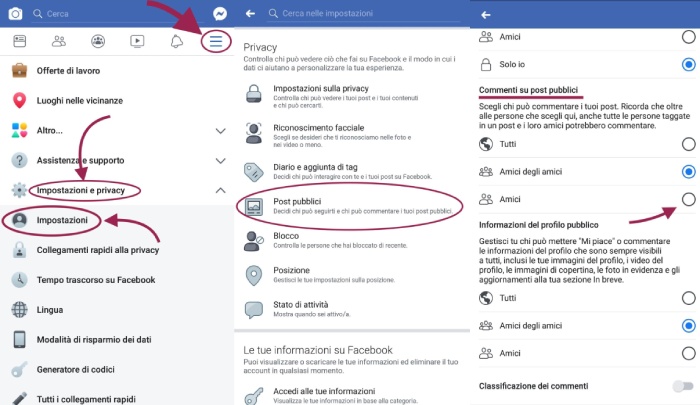Toggle the 'Classificazione dei commenti' switch
This screenshot has width=700, height=405.
pyautogui.click(x=683, y=386)
